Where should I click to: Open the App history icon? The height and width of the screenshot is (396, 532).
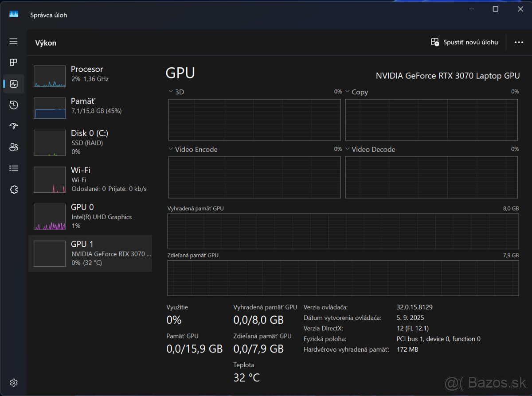coord(14,105)
